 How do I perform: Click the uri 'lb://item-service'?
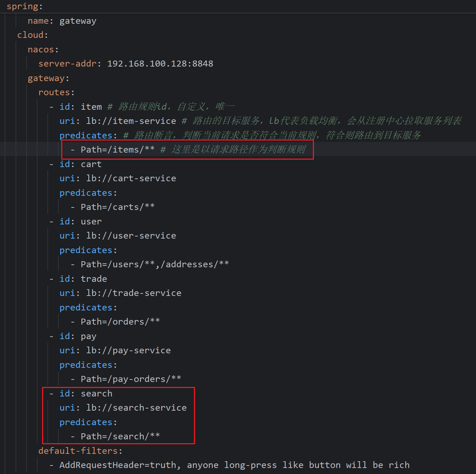pos(131,121)
